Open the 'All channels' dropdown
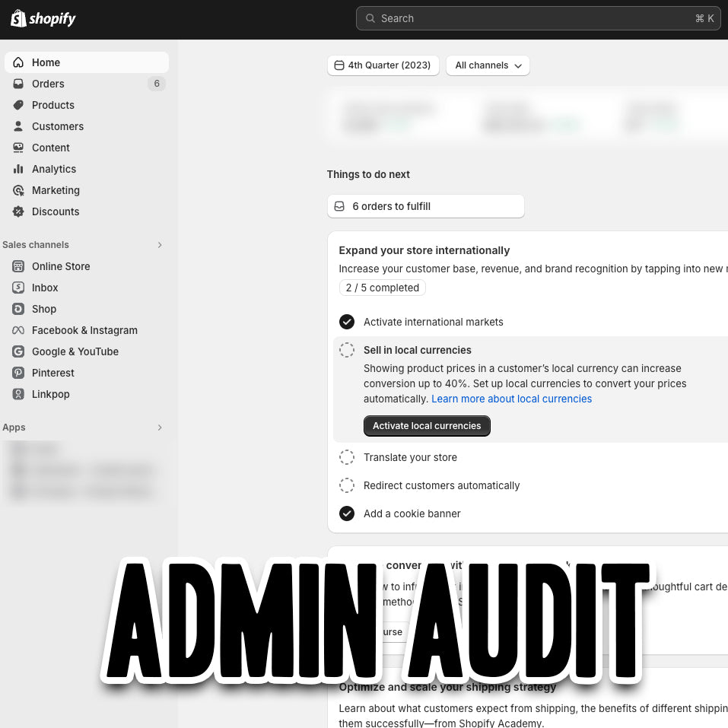Screen dimensions: 728x728 coord(488,65)
